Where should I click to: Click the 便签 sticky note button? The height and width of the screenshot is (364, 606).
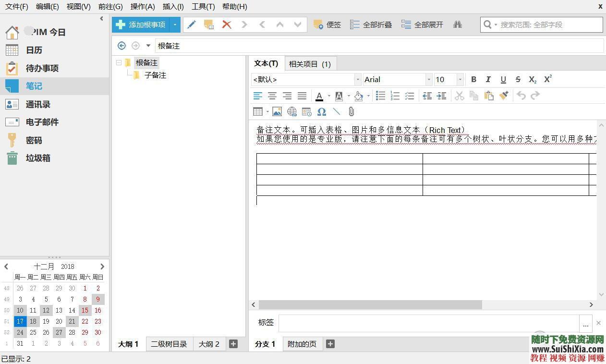coord(327,24)
